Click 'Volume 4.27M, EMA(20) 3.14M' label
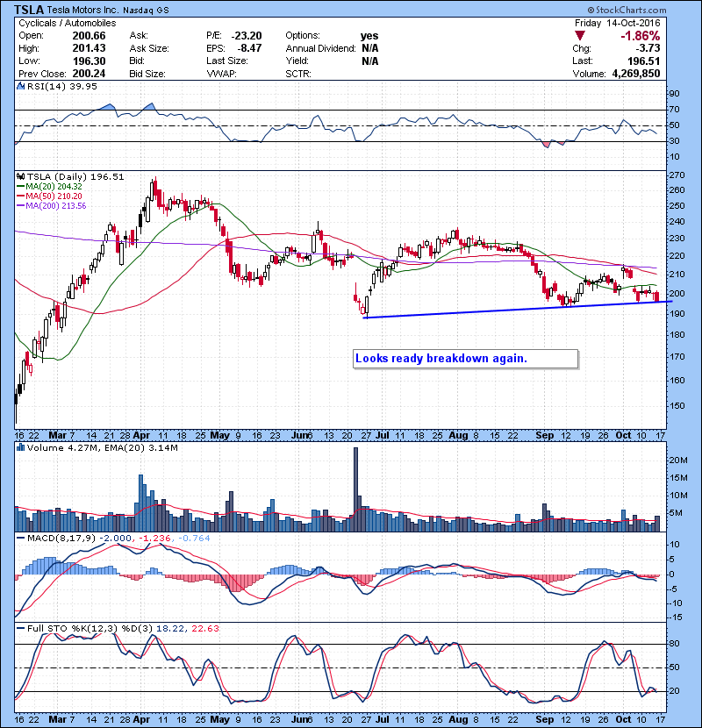Image resolution: width=702 pixels, height=728 pixels. (x=103, y=448)
